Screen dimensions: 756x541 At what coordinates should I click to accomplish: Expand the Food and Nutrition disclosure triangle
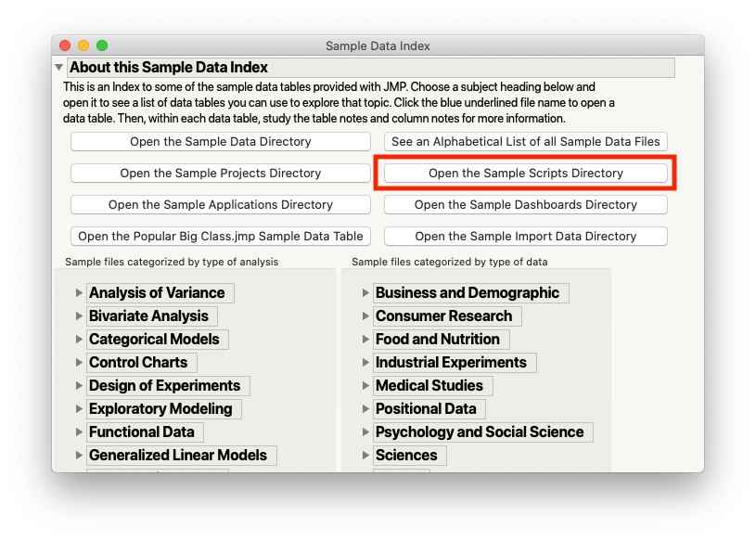click(365, 340)
